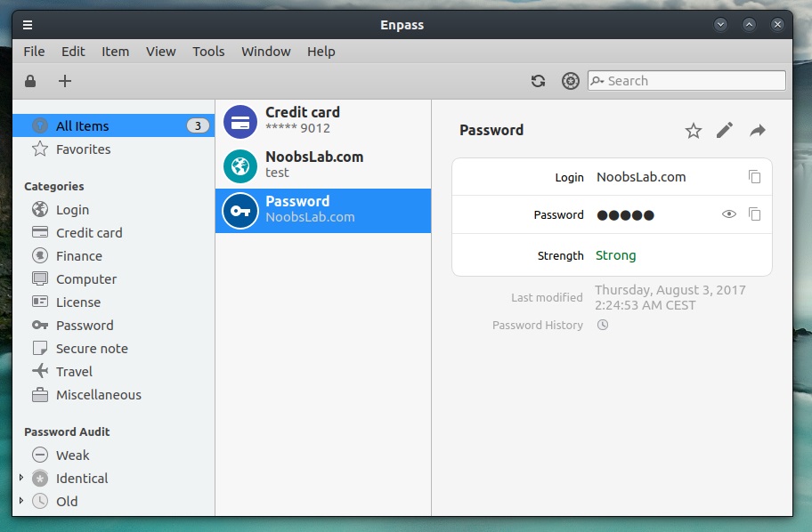Select the Password key icon entry in list
This screenshot has width=812, height=532.
(240, 211)
